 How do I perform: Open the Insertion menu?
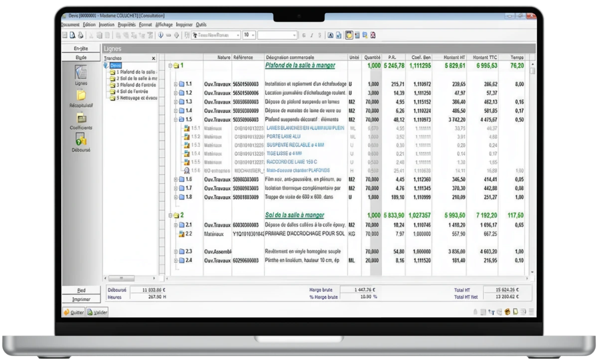pyautogui.click(x=107, y=24)
